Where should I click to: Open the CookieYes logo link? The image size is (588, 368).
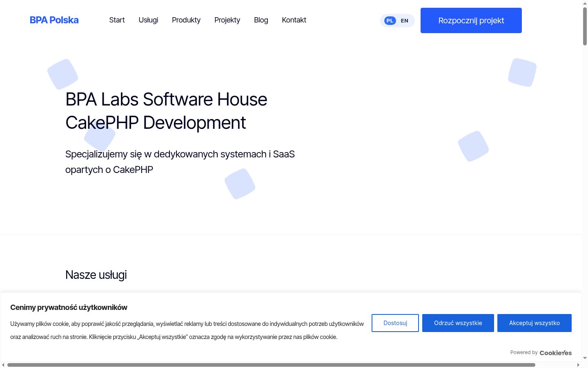coord(556,353)
